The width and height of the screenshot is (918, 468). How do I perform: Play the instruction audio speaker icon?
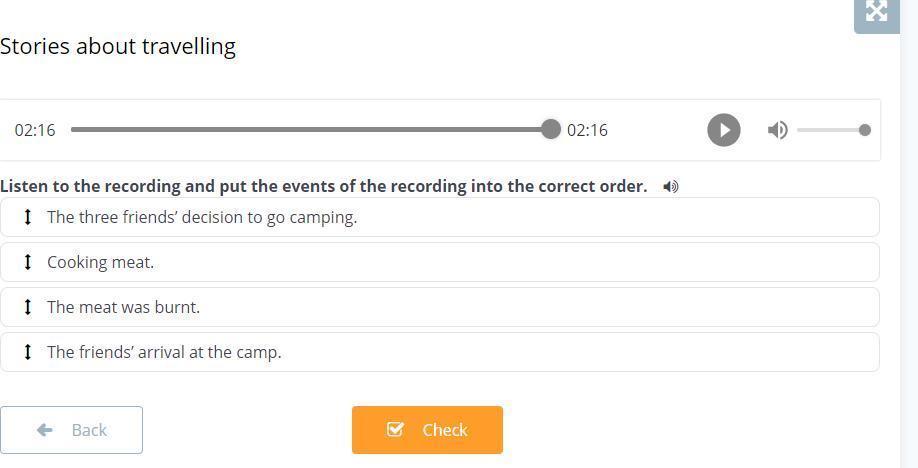[671, 187]
